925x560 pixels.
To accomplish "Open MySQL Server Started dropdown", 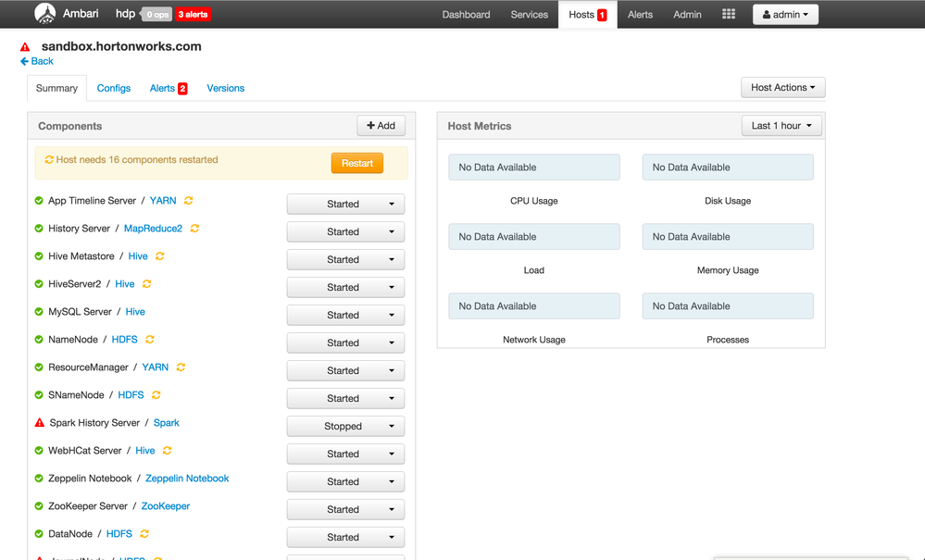I will pyautogui.click(x=345, y=315).
